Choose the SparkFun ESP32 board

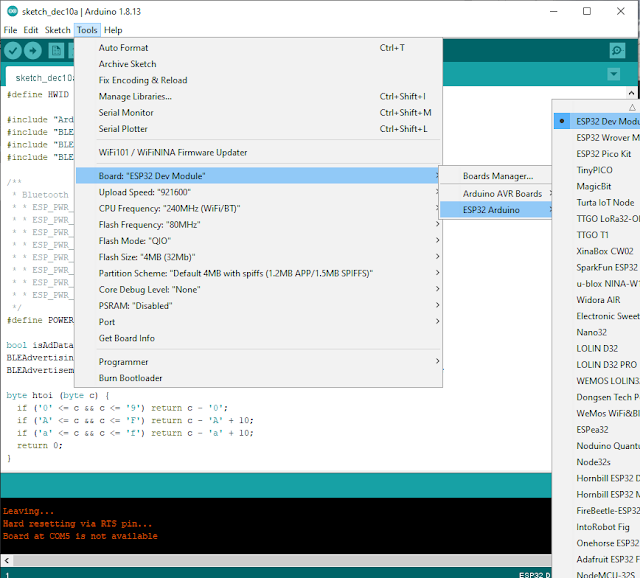(597, 267)
